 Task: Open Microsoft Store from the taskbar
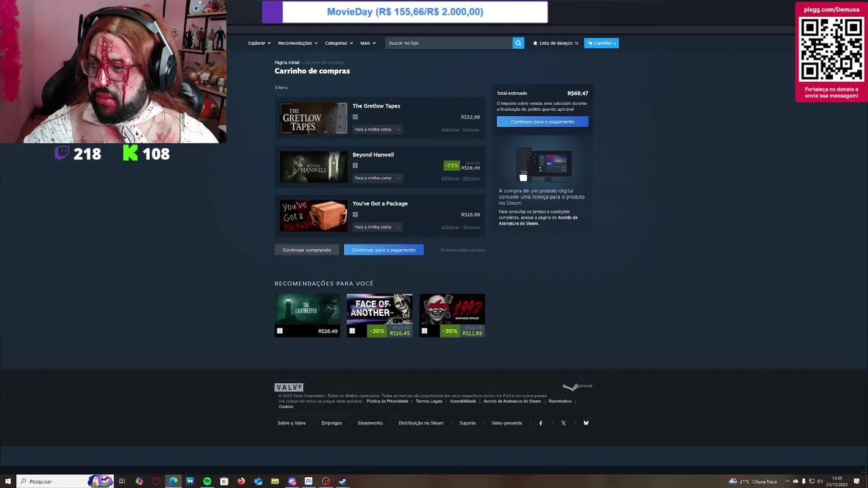pos(224,481)
